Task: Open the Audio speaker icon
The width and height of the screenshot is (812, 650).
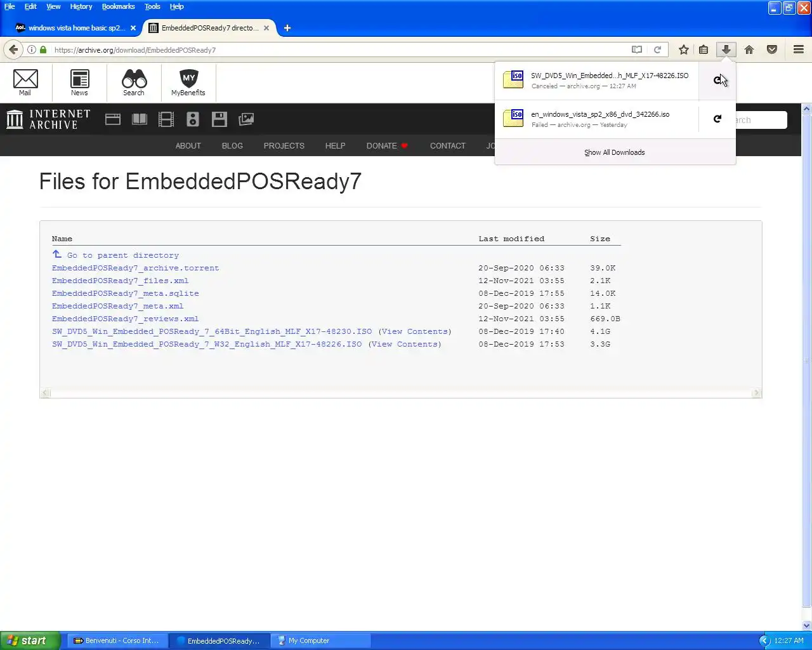Action: (193, 119)
